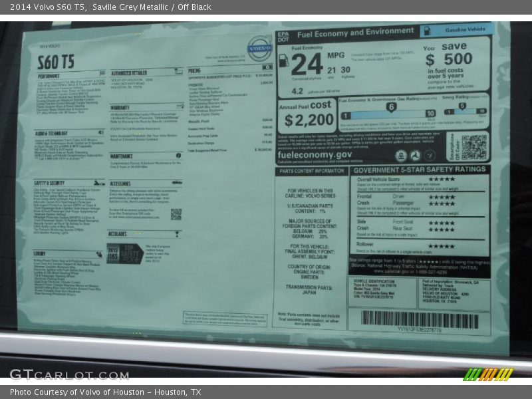Viewport: 532px width, 399px height.
Task: Click the S60 T5 model heading
Action: (56, 62)
